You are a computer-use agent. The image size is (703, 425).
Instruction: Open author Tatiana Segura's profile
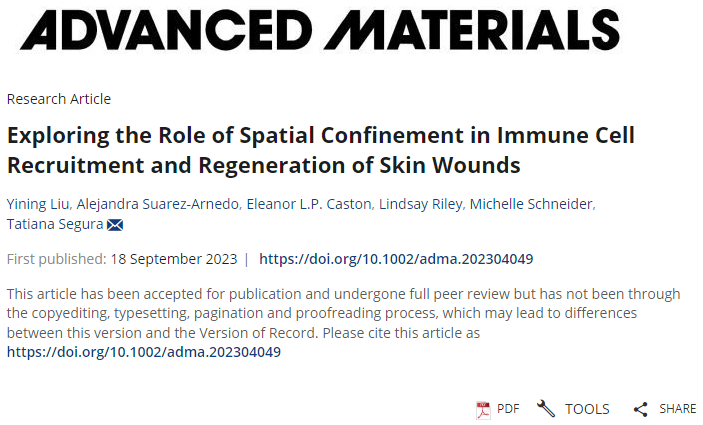coord(55,225)
